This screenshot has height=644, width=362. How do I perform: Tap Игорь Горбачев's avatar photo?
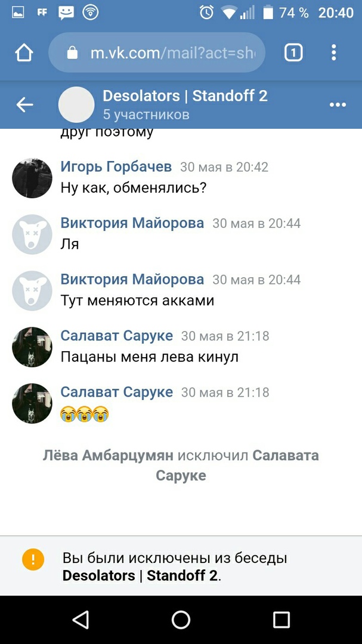click(x=32, y=178)
